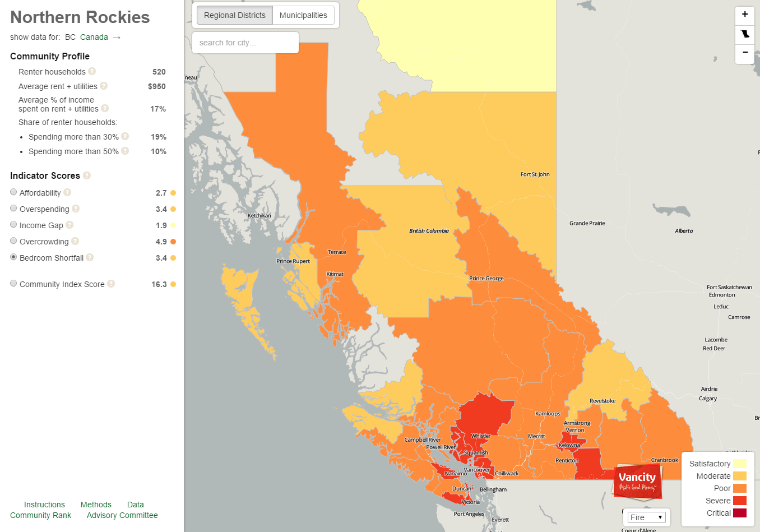The image size is (760, 532).
Task: Zoom out of the map
Action: [744, 54]
